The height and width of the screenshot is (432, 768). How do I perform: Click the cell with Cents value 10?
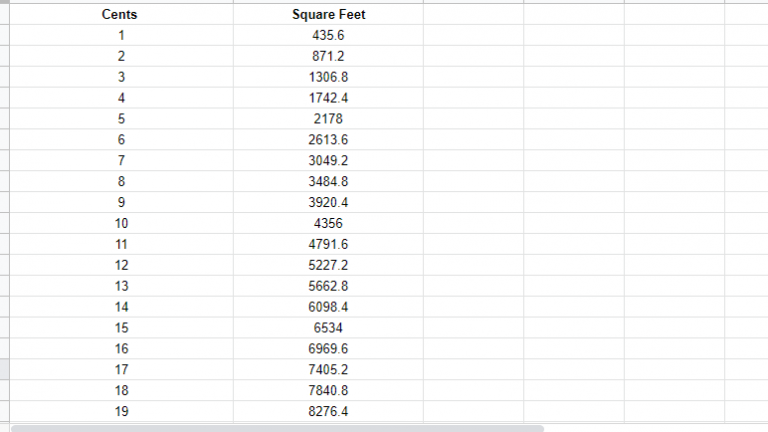[x=121, y=223]
